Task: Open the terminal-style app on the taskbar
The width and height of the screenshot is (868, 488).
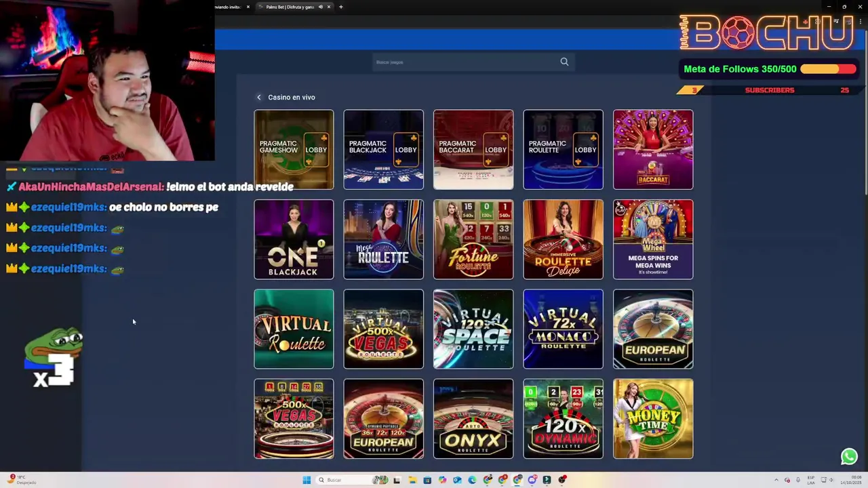Action: pyautogui.click(x=547, y=480)
